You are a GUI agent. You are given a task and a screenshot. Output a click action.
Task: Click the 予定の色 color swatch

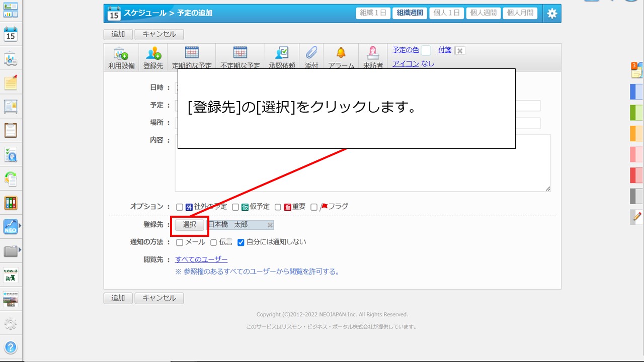click(426, 50)
